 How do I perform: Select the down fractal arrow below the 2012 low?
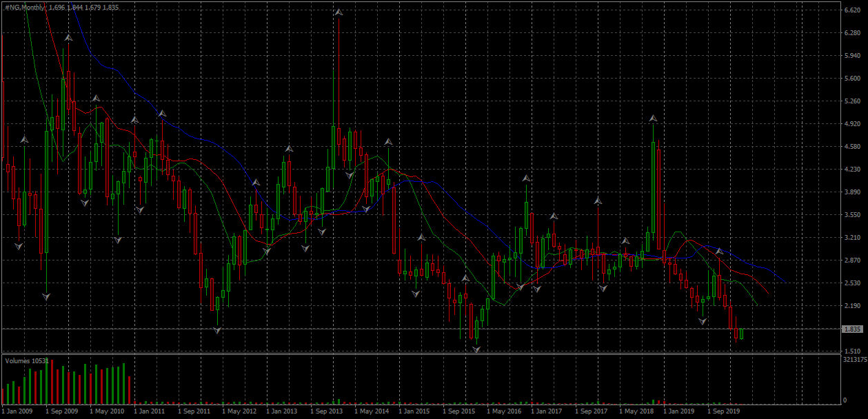coord(217,331)
